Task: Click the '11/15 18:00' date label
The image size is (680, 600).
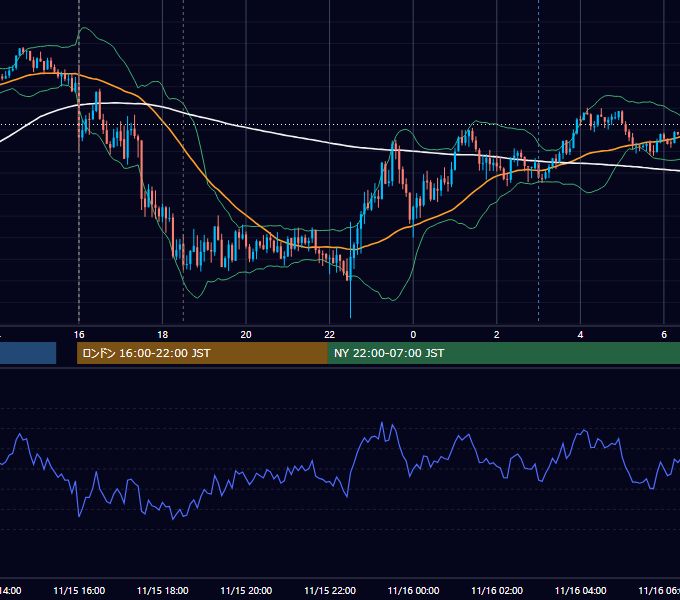Action: click(163, 590)
